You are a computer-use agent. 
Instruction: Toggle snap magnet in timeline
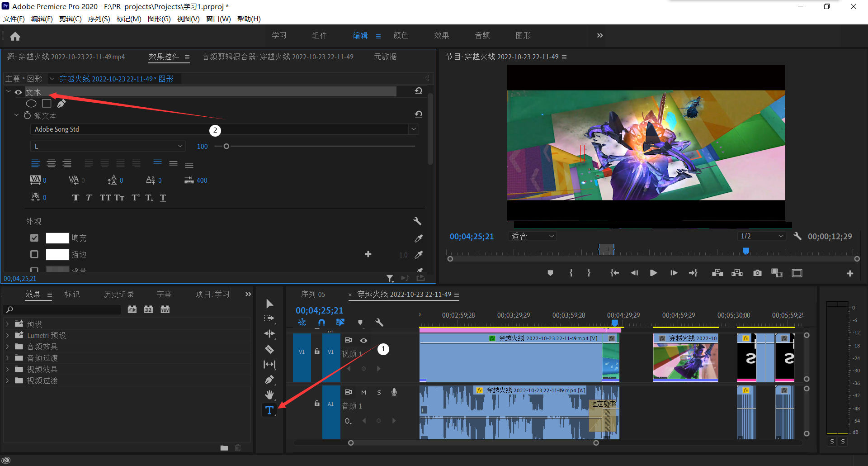pos(321,323)
